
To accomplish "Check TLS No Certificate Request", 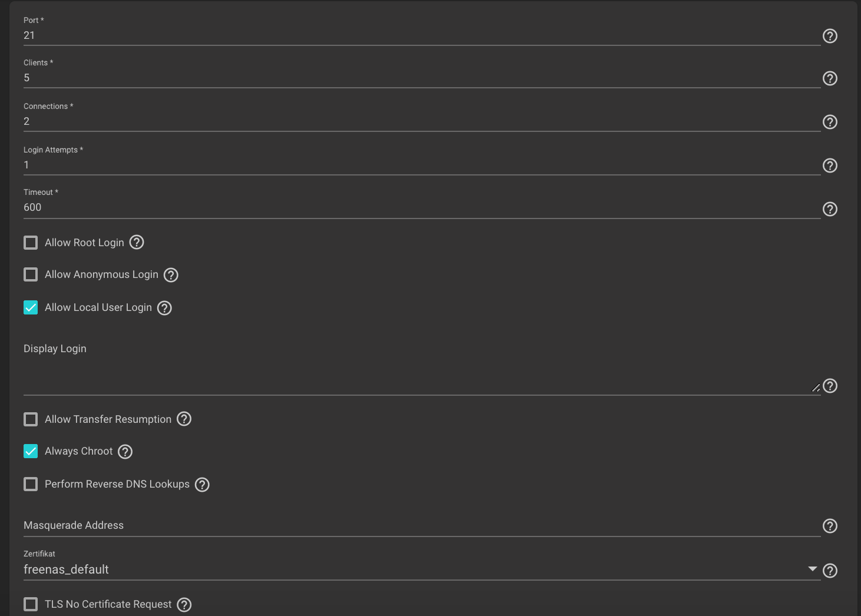I will (31, 604).
